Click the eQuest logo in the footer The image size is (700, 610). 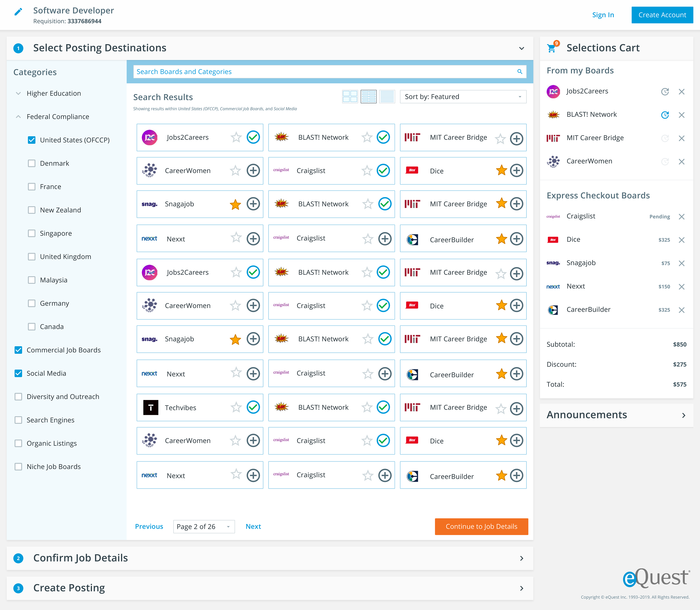coord(656,578)
